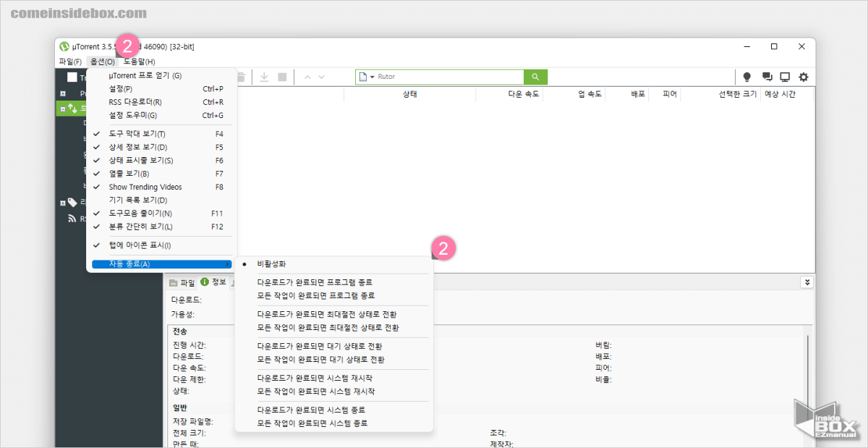Collapse the detail pane with double-chevron button
Viewport: 868px width, 448px height.
[806, 282]
